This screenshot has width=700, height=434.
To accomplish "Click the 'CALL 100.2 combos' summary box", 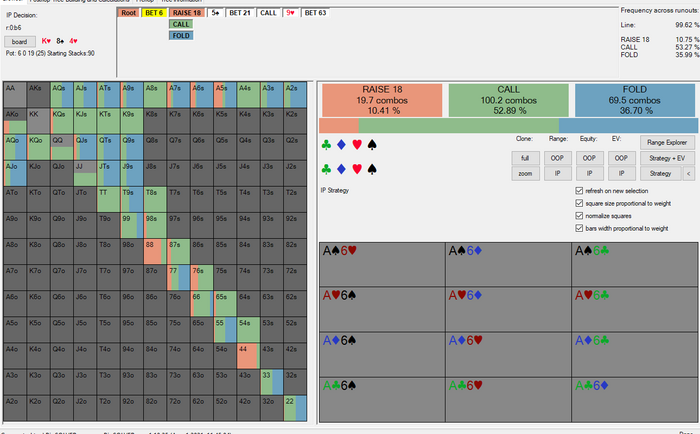I will 508,100.
